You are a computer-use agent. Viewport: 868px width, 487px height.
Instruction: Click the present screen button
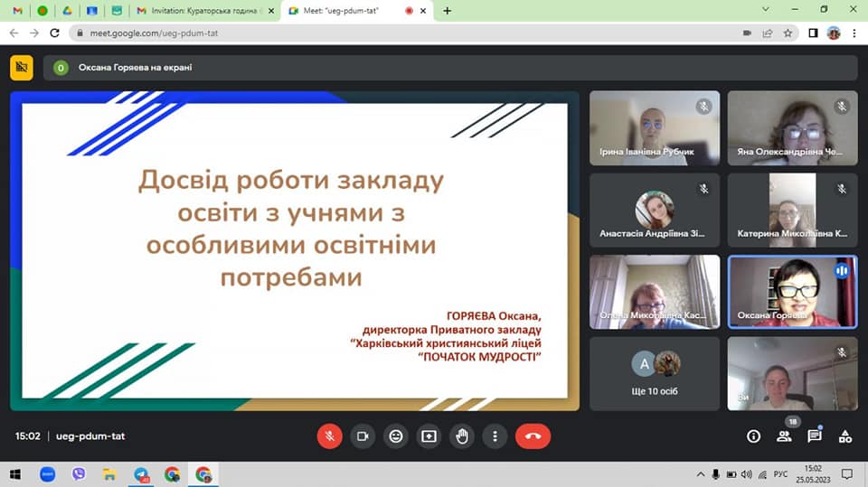(429, 436)
